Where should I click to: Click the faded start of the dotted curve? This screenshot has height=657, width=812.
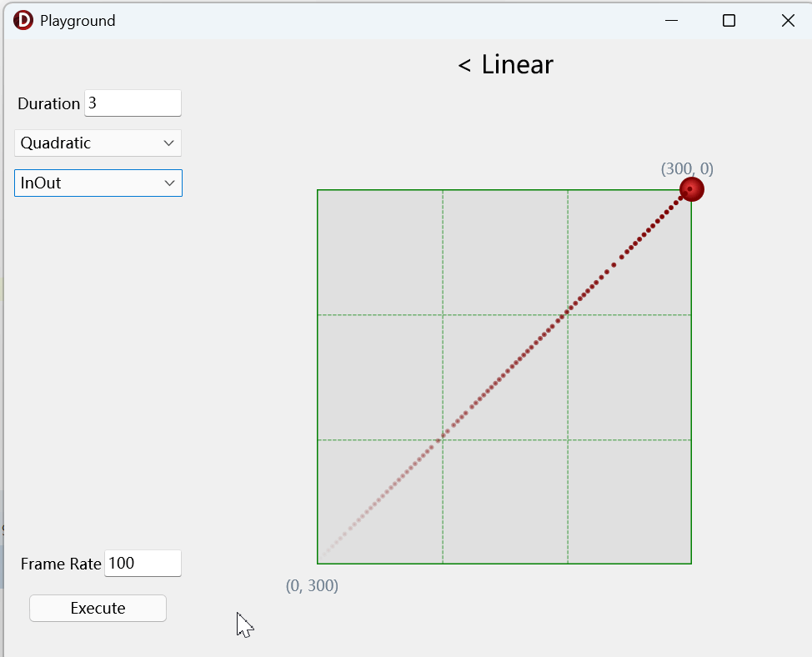(325, 554)
